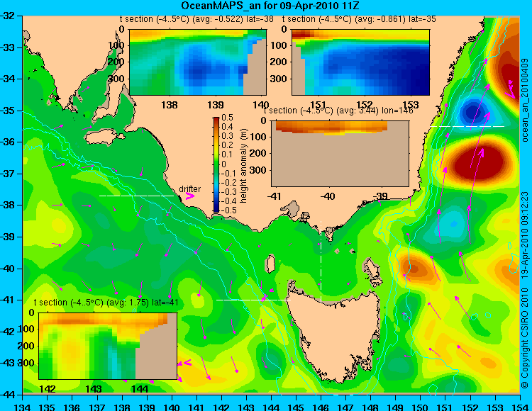532x411 pixels.
Task: Click the orange warm eddy near 149.7E, 40S
Action: pyautogui.click(x=415, y=269)
